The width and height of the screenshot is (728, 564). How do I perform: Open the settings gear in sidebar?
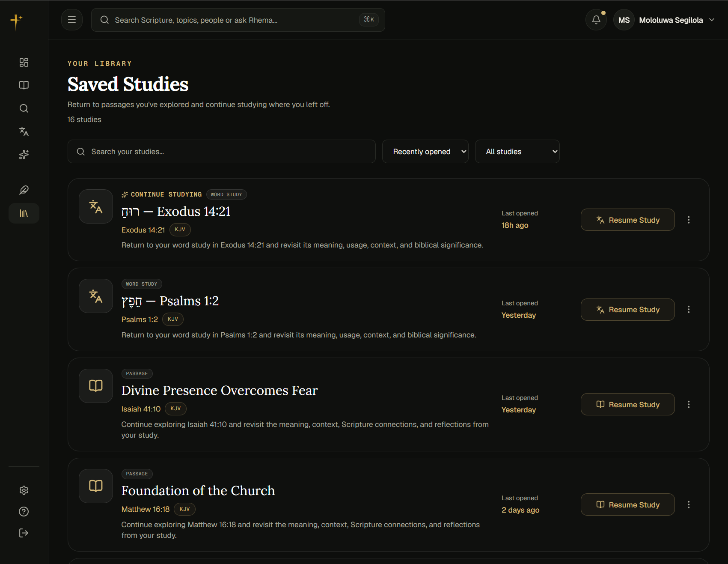coord(24,490)
